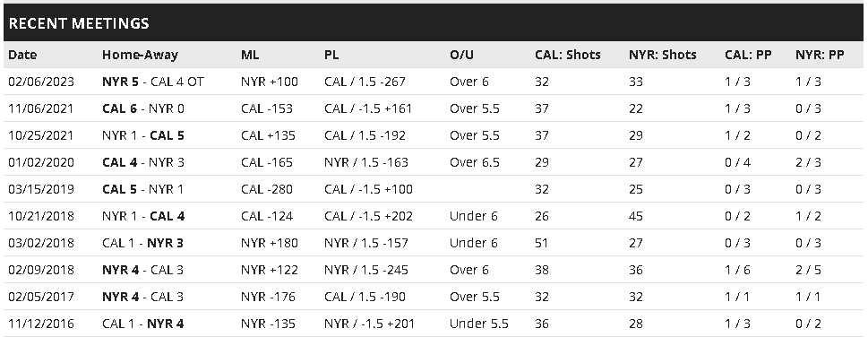Screen dimensions: 868x337
Task: Select the PL column header
Action: tap(331, 55)
